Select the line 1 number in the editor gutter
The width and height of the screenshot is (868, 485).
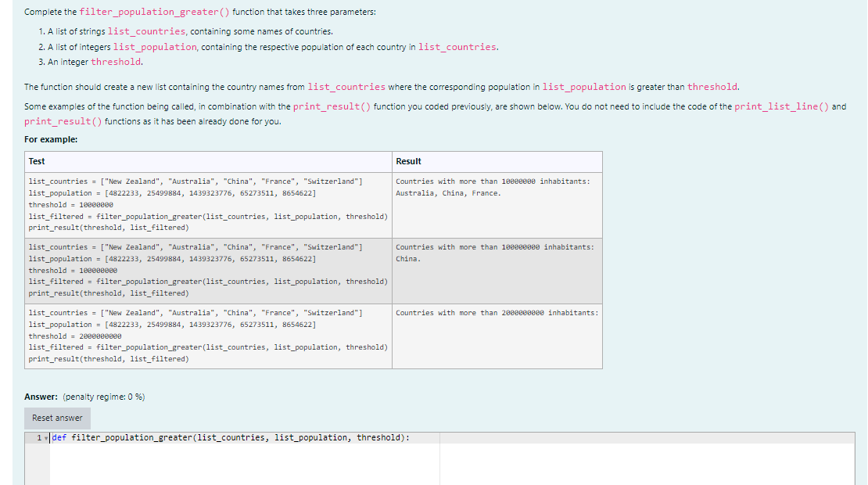39,438
